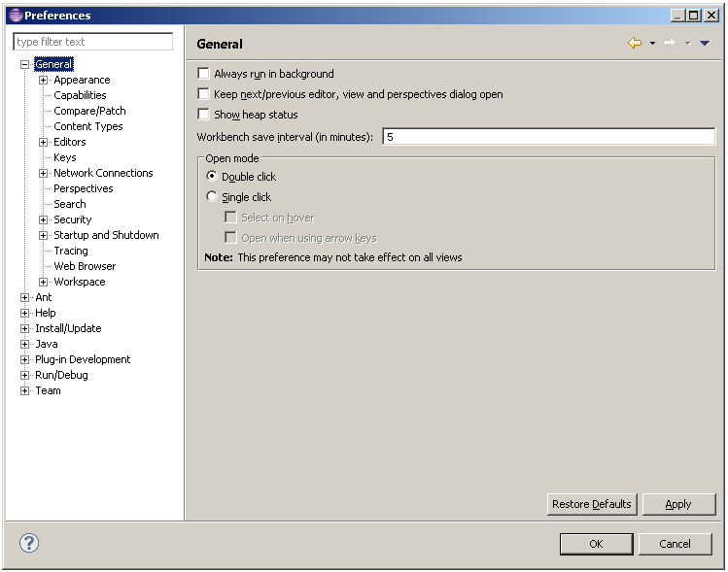Click the Eclipse icon in title bar
The width and height of the screenshot is (728, 572).
(x=16, y=16)
